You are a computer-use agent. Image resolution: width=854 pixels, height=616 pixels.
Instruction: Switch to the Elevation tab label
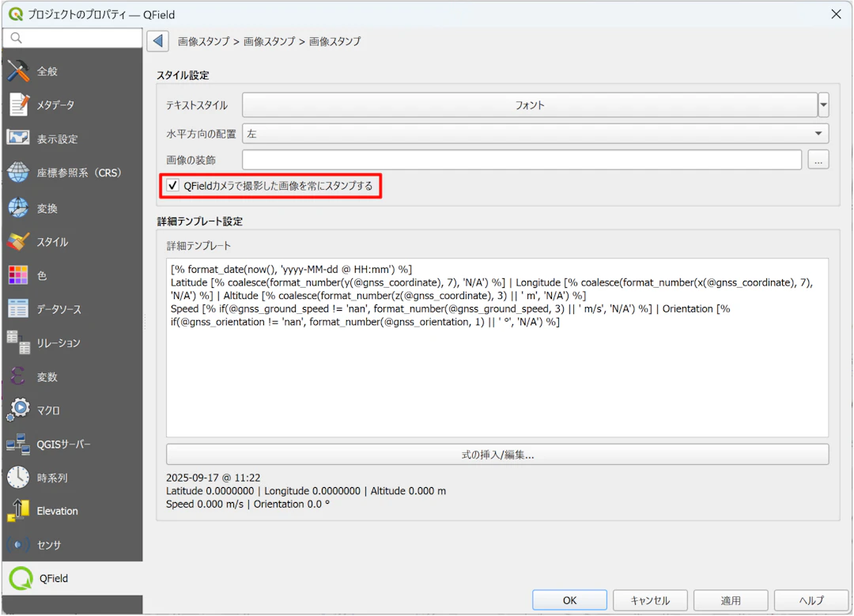(x=57, y=512)
